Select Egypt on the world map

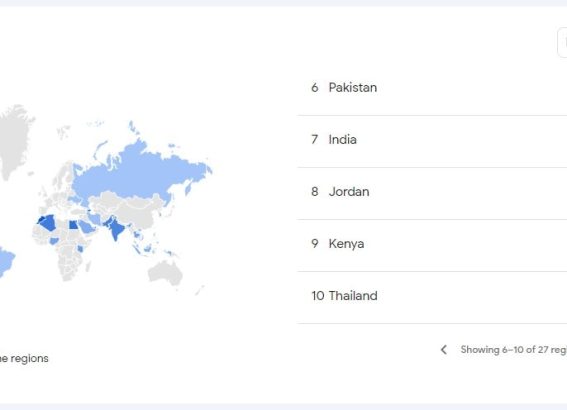point(73,225)
